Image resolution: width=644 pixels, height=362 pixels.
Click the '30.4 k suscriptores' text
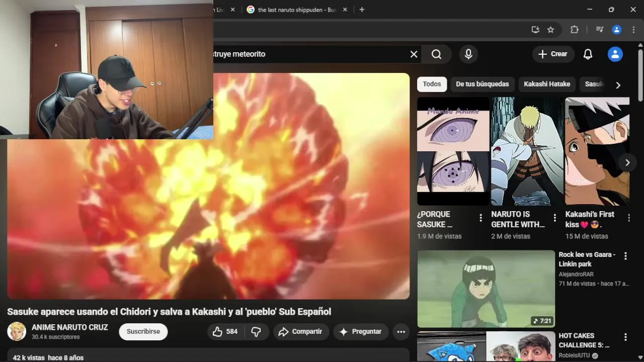[56, 337]
